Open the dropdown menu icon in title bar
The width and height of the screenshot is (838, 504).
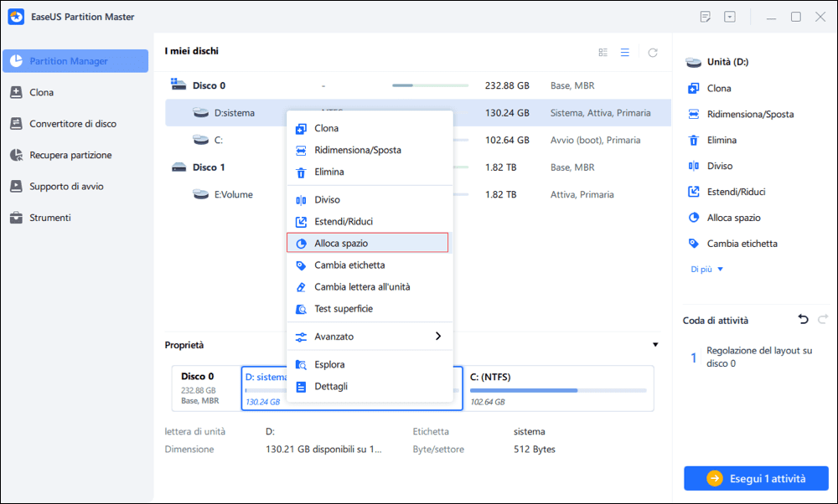coord(730,17)
